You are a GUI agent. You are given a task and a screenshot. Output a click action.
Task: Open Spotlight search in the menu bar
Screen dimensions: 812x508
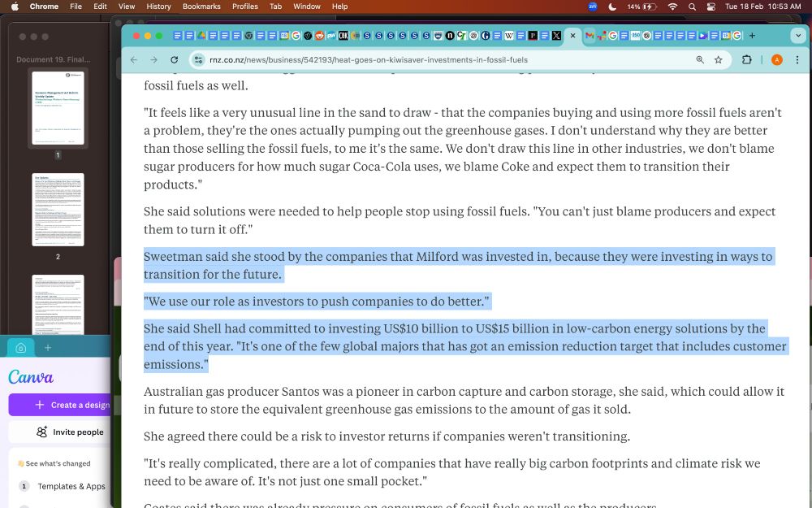(693, 7)
